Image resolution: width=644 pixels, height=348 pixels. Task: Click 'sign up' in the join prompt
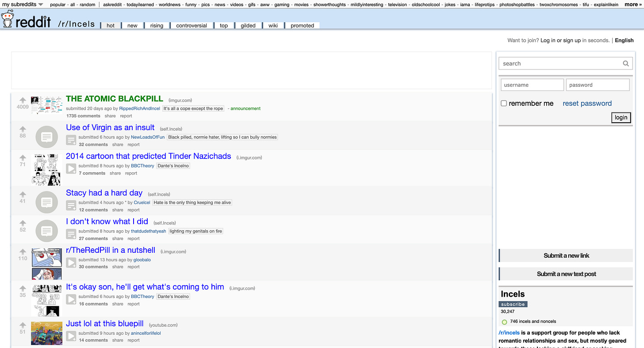pyautogui.click(x=572, y=40)
